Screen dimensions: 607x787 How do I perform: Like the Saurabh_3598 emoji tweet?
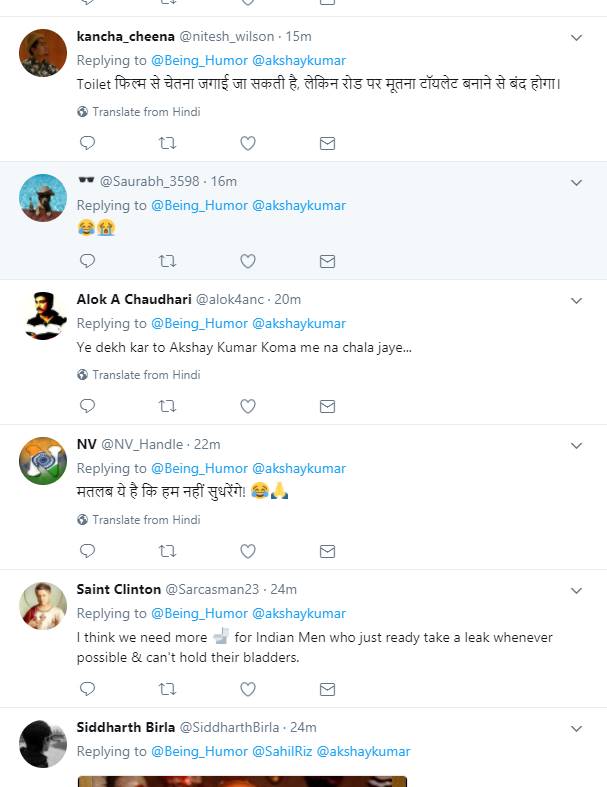[x=247, y=261]
